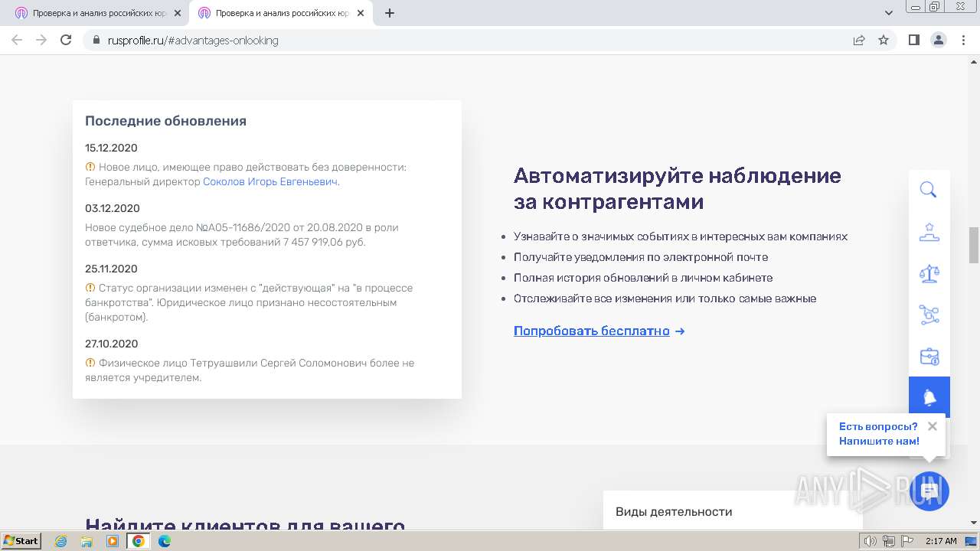Open the connections graph sidebar icon
The width and height of the screenshot is (980, 551).
(929, 315)
